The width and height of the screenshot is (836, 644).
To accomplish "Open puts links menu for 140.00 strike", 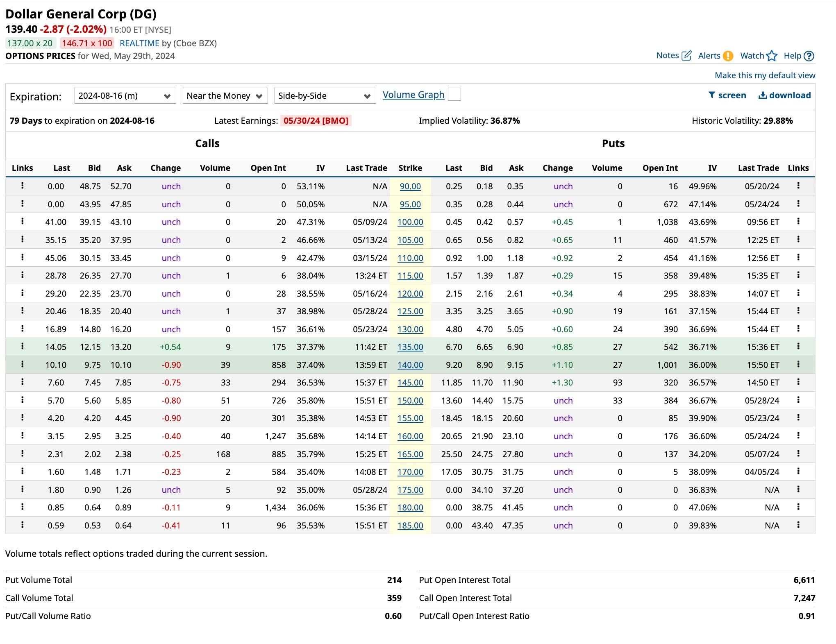I will point(798,364).
